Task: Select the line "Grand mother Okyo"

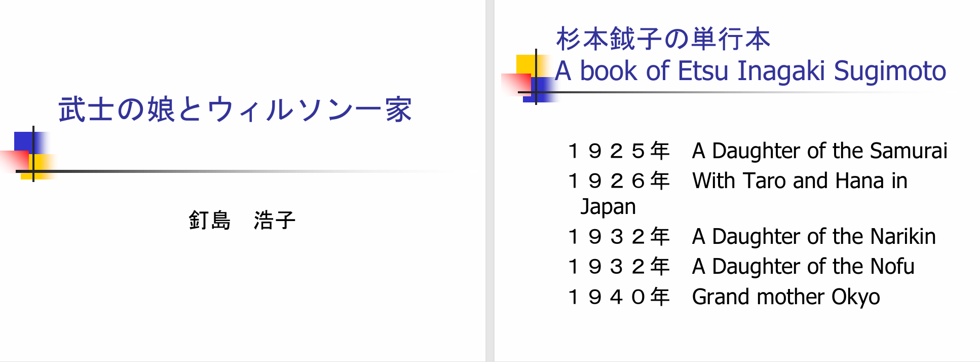Action: click(x=786, y=297)
